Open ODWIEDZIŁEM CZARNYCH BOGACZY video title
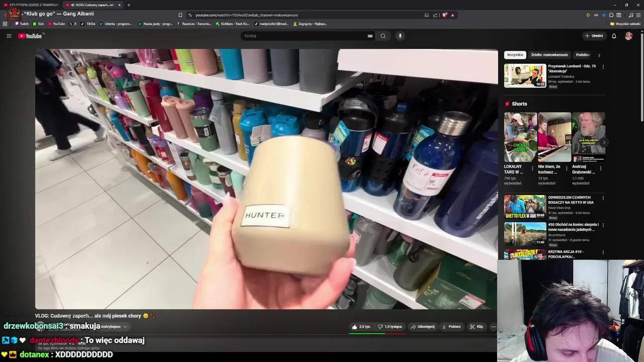 (x=571, y=200)
